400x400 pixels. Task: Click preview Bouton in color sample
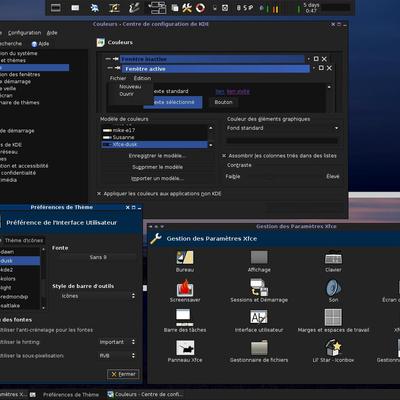(223, 102)
